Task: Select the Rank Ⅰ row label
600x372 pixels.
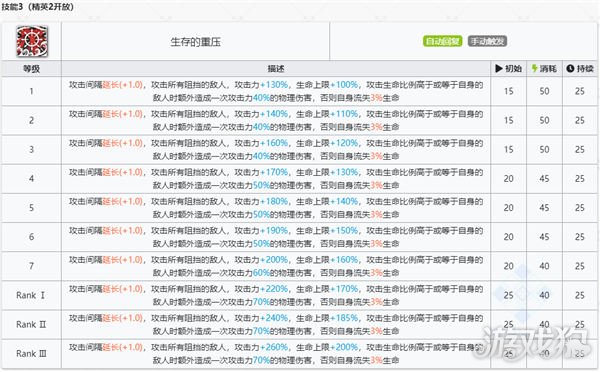Action: tap(31, 295)
